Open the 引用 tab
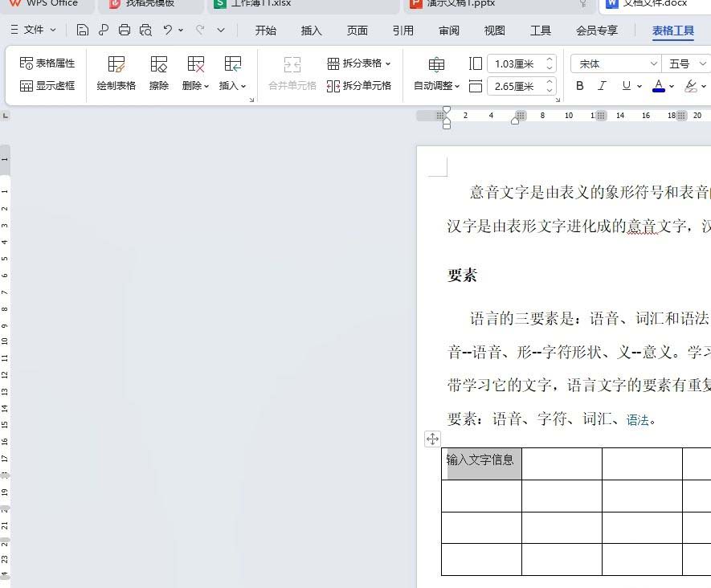 (x=402, y=31)
